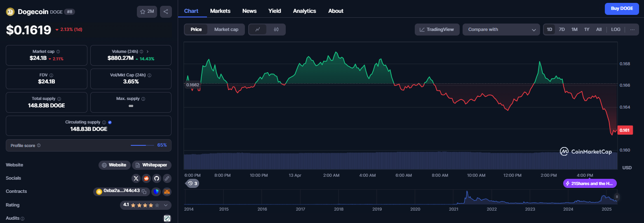Click the red 0.161 current price label
644x223 pixels.
click(x=625, y=130)
